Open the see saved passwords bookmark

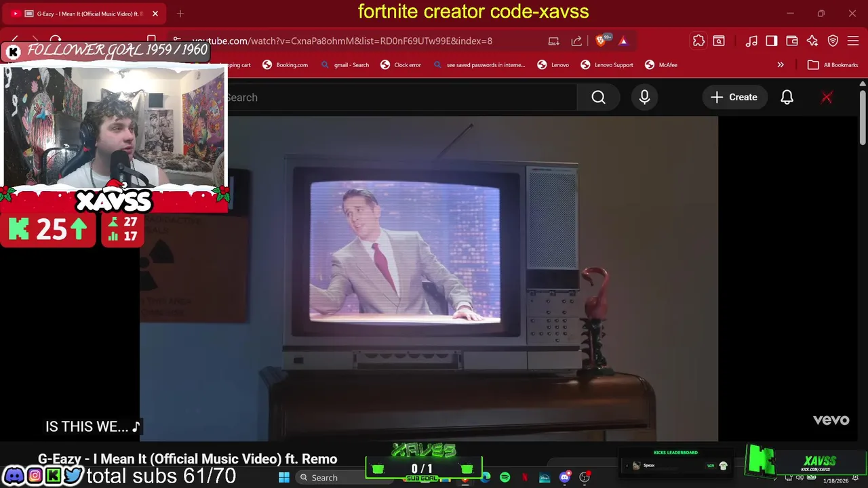point(479,65)
